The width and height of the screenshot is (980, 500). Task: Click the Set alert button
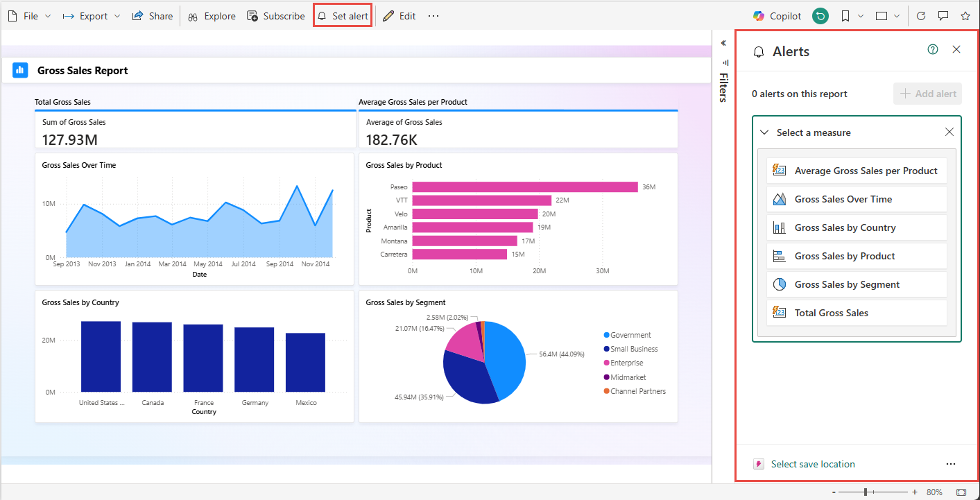click(x=343, y=16)
